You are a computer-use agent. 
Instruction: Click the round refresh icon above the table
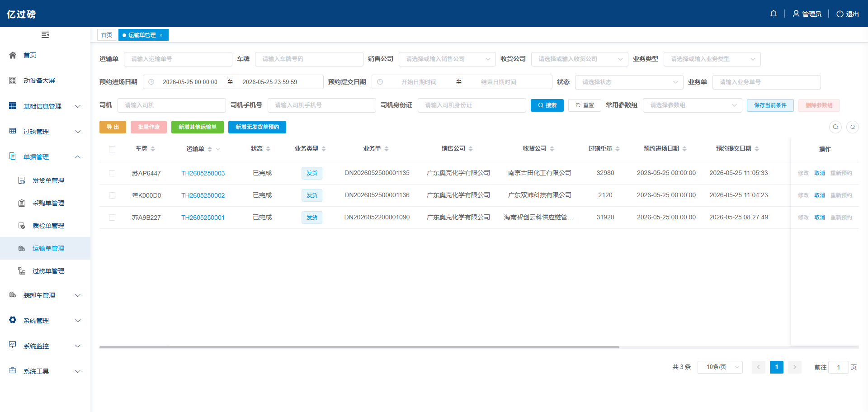pyautogui.click(x=853, y=127)
